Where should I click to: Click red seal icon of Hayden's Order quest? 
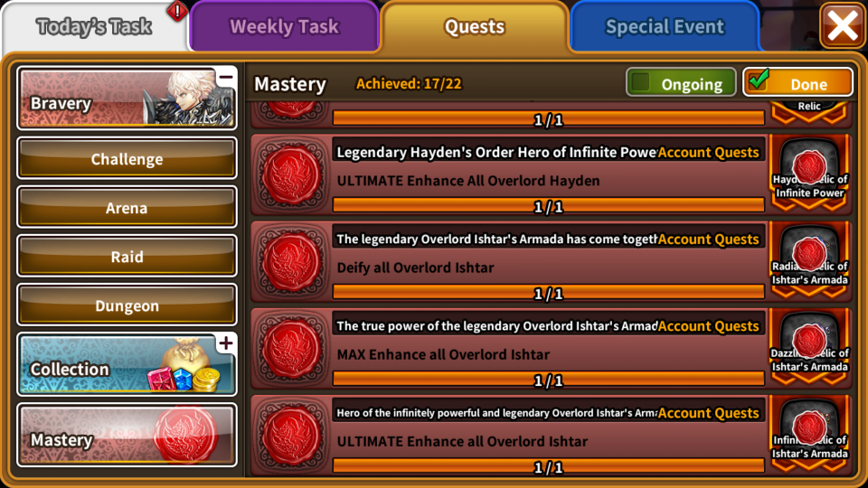tap(291, 174)
